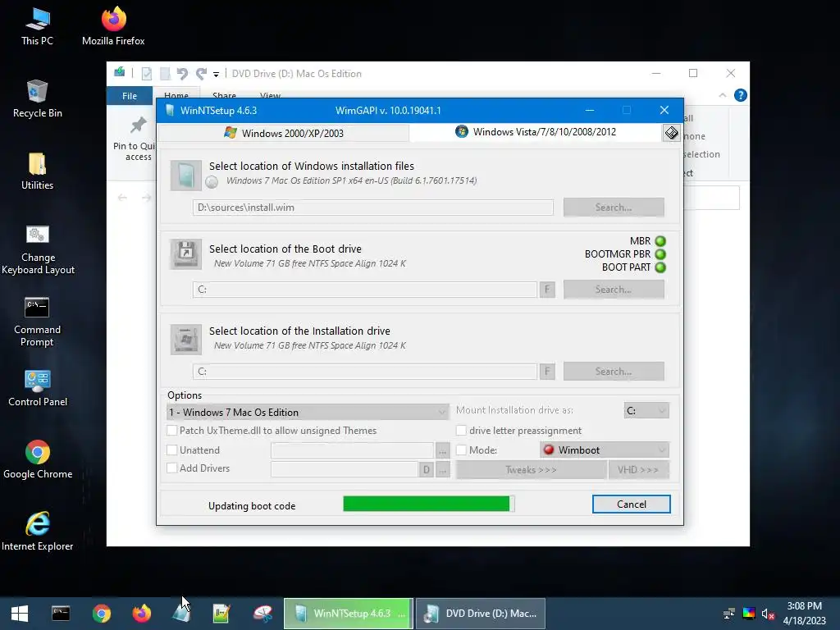840x630 pixels.
Task: Click Search for Installation drive
Action: (614, 372)
